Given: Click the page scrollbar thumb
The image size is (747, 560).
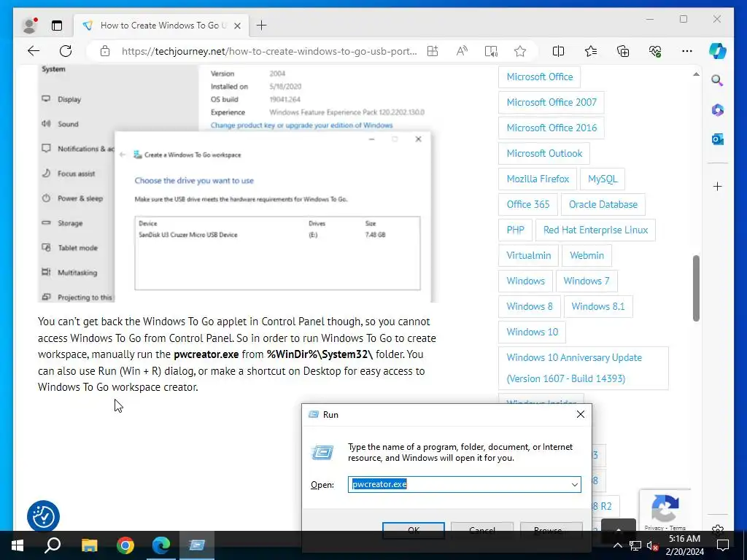Looking at the screenshot, I should [696, 288].
